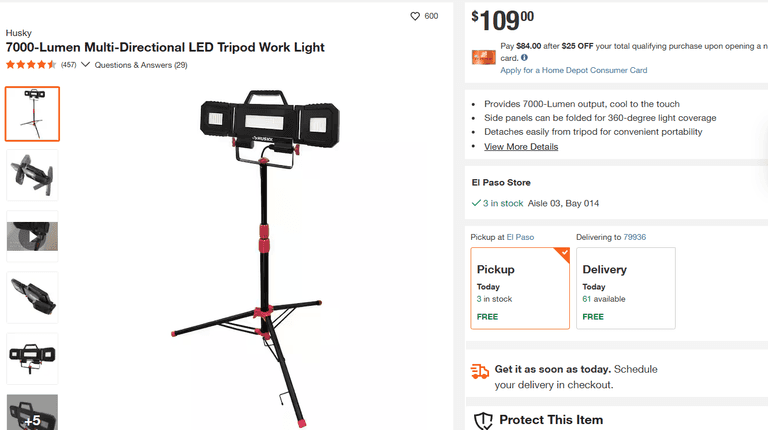Select the fourth product thumbnail

pyautogui.click(x=32, y=297)
